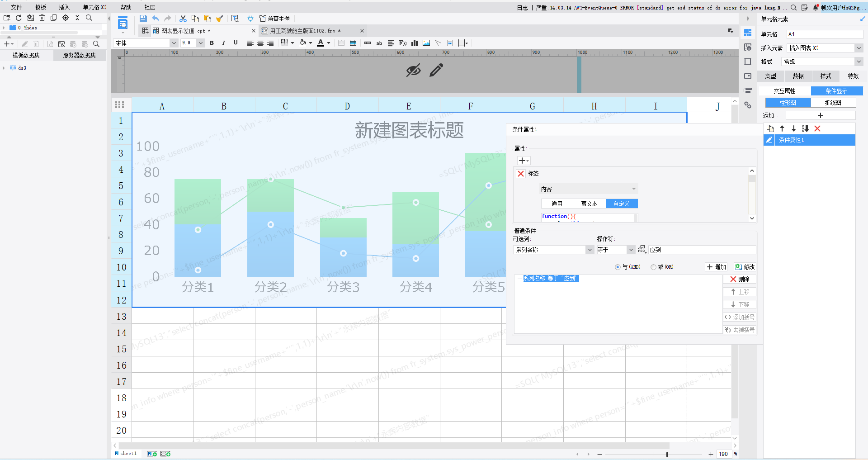Image resolution: width=868 pixels, height=460 pixels.
Task: Move condition attribute up with the arrow icon
Action: [782, 128]
